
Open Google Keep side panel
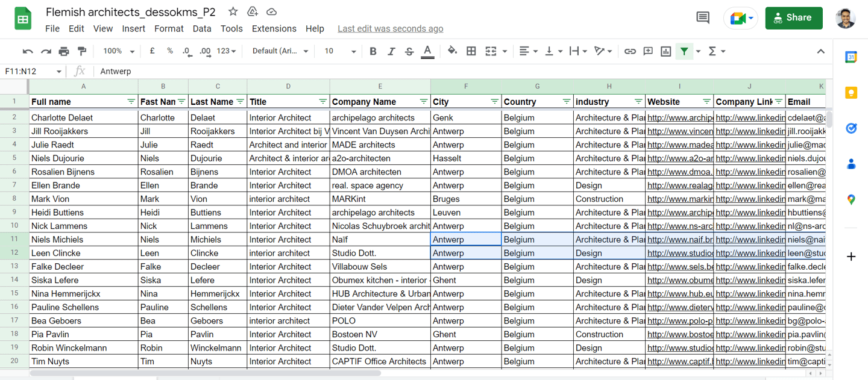coord(851,93)
